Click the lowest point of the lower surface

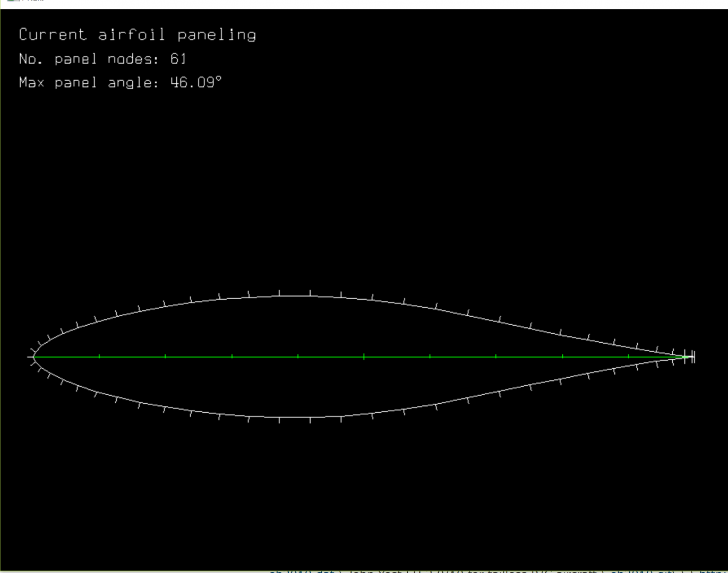click(x=295, y=418)
